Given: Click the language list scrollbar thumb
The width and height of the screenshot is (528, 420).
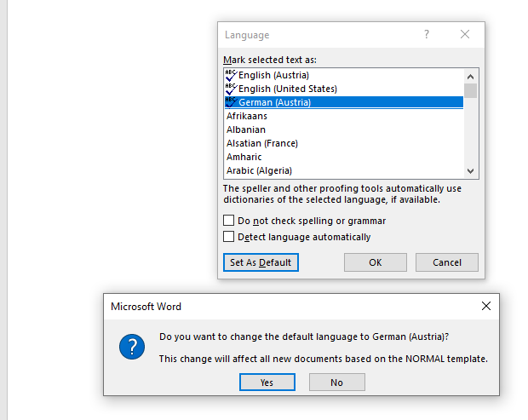Looking at the screenshot, I should [470, 90].
